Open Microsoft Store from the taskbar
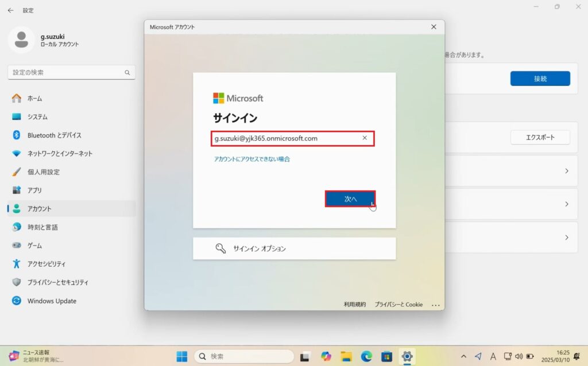The height and width of the screenshot is (366, 588). coord(386,356)
